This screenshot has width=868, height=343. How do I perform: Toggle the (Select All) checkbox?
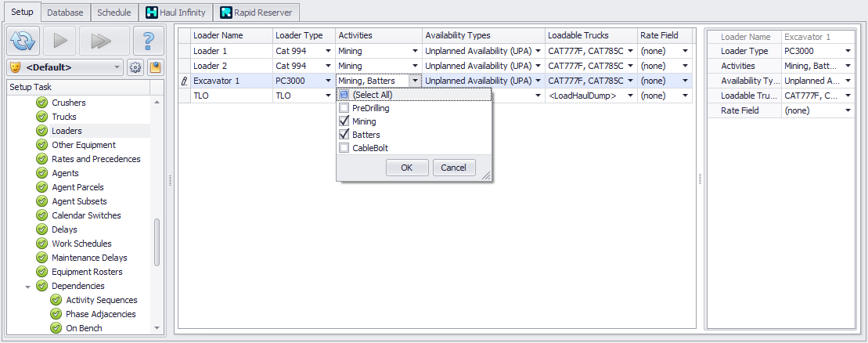pos(344,95)
